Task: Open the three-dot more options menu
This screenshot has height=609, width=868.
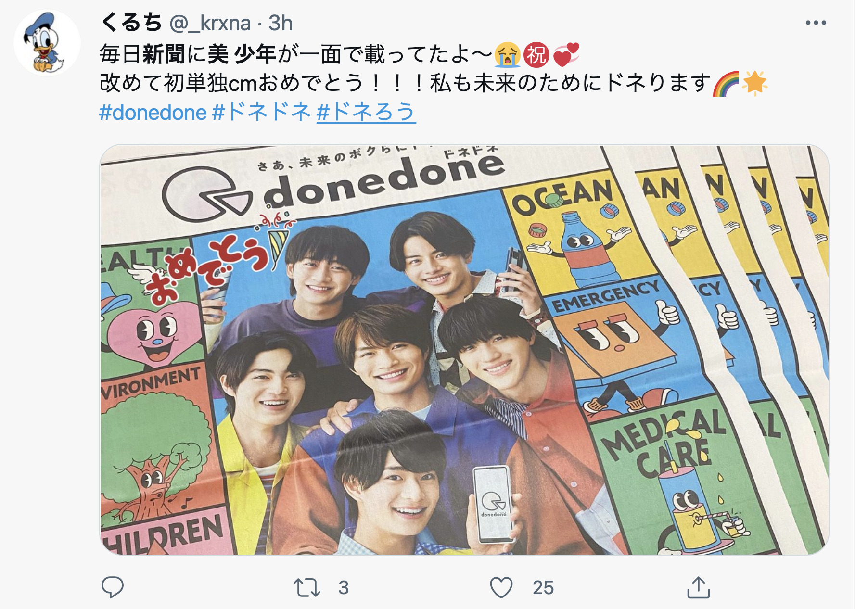Action: pos(816,23)
